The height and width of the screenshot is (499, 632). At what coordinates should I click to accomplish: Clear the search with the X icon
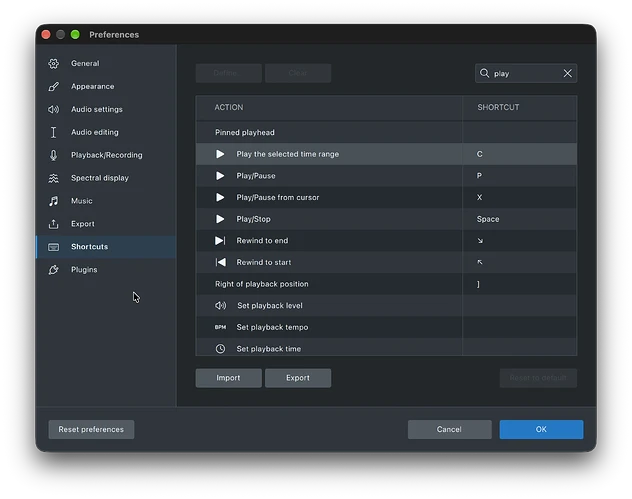(568, 73)
